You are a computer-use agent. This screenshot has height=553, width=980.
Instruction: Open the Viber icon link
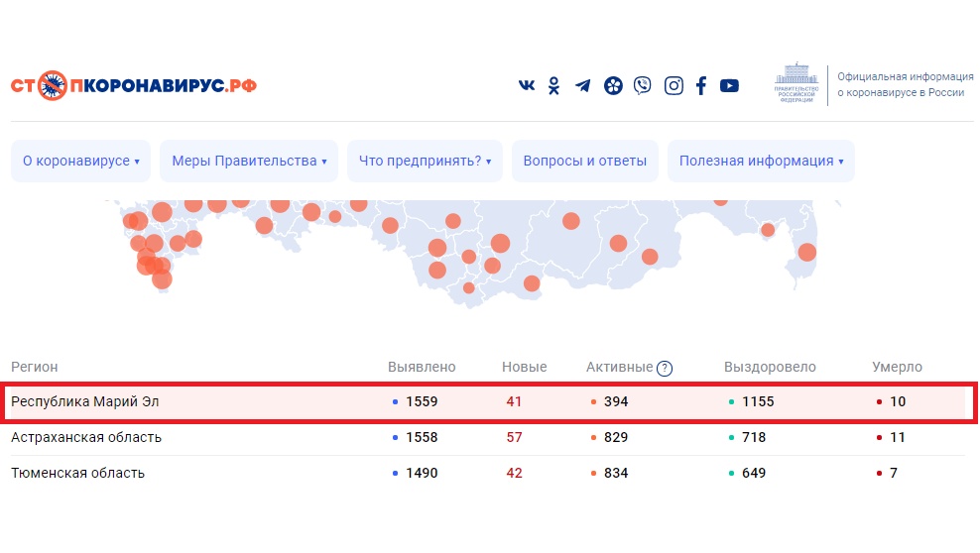[643, 85]
